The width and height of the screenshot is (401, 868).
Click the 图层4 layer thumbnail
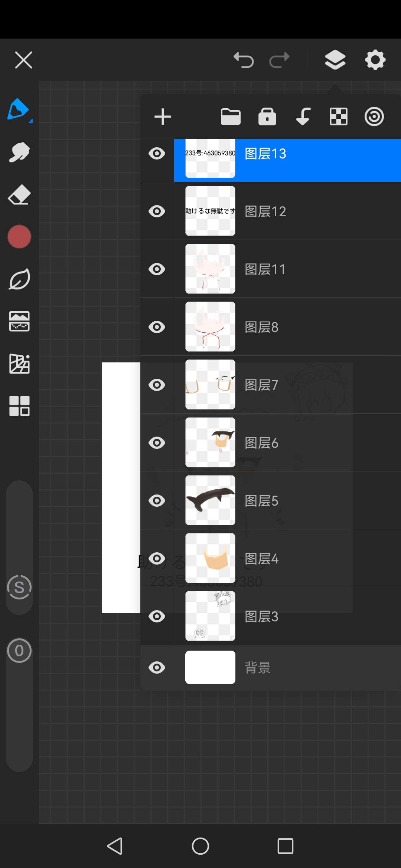pyautogui.click(x=210, y=558)
